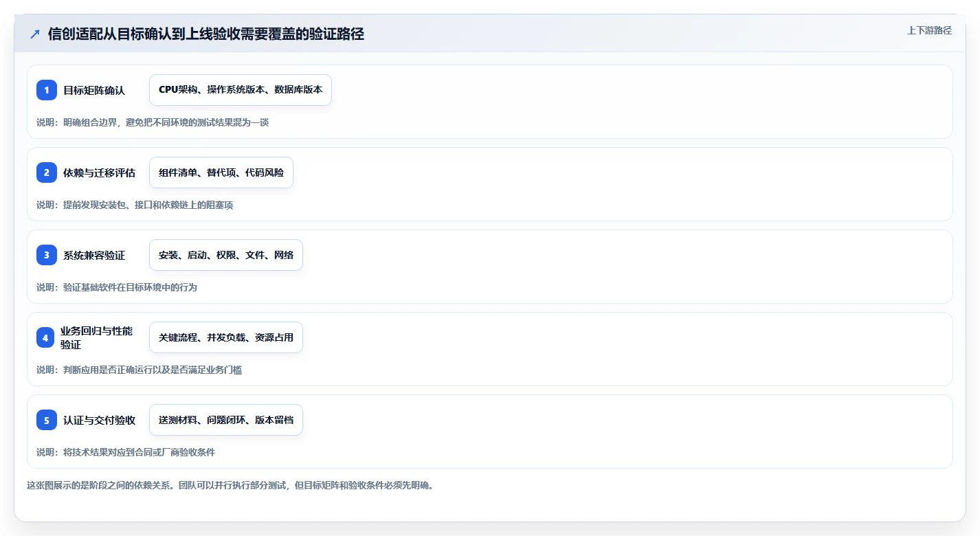This screenshot has height=536, width=980.
Task: Click the 关键流程、并发负载、资源占用 chip
Action: tap(226, 337)
